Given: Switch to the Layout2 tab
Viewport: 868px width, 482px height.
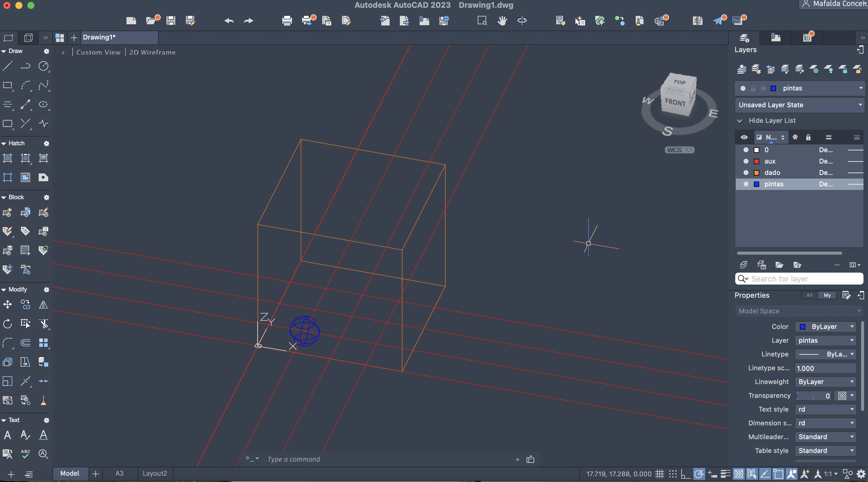Looking at the screenshot, I should (x=155, y=473).
